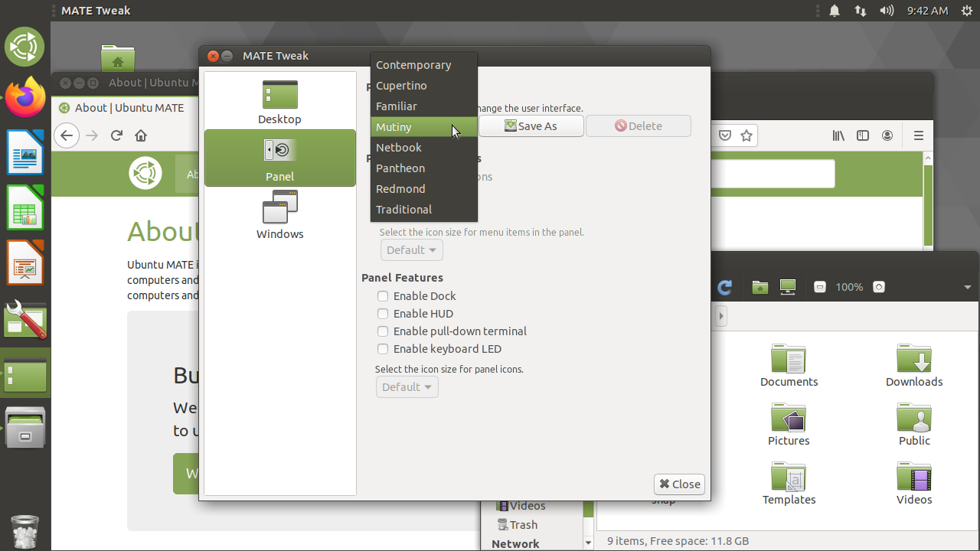Screen dimensions: 980x551
Task: Select the Panel section in MATE Tweak
Action: pyautogui.click(x=280, y=158)
